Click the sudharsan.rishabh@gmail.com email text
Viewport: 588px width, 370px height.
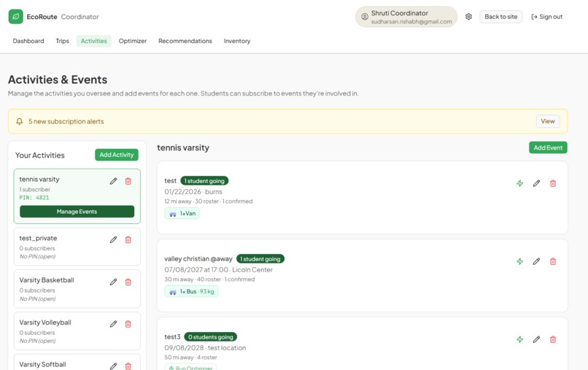point(411,22)
